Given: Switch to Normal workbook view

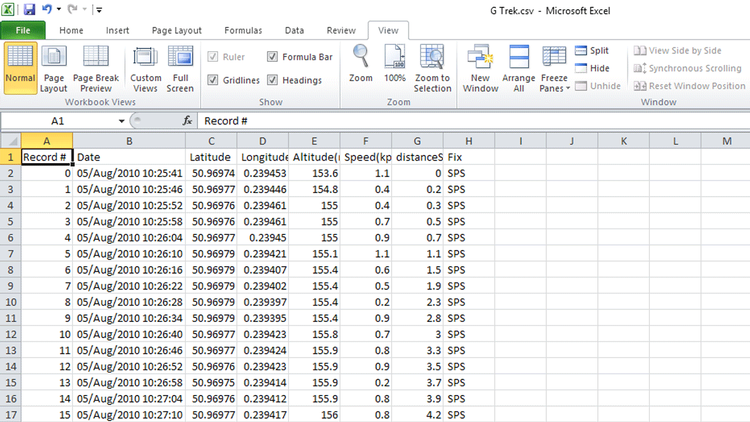Looking at the screenshot, I should 20,68.
